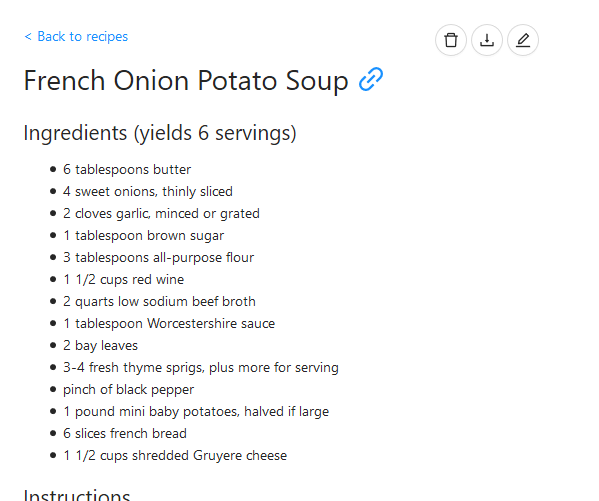Select the Ingredients yields 6 servings heading
The width and height of the screenshot is (599, 501).
click(160, 133)
